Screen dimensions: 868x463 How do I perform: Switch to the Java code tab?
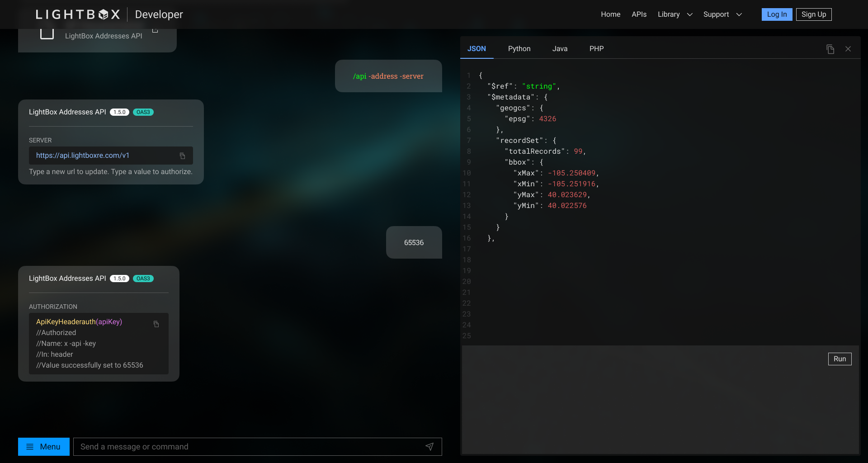tap(560, 48)
